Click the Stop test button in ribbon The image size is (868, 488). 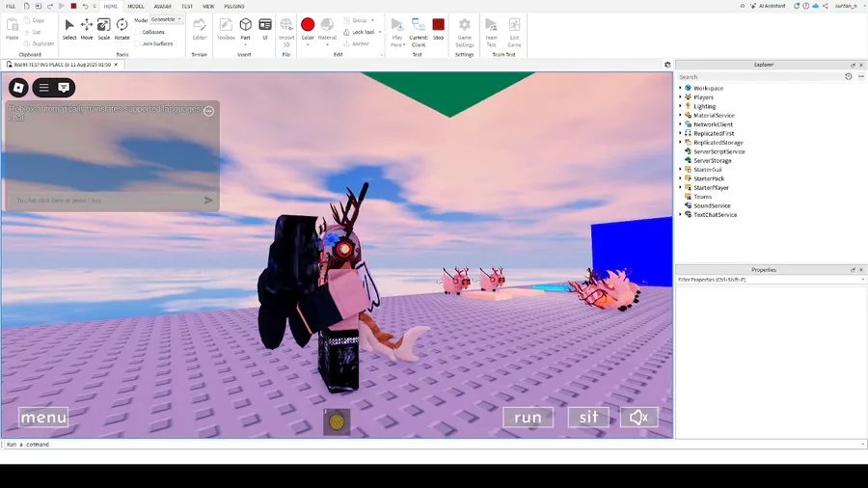coord(439,29)
